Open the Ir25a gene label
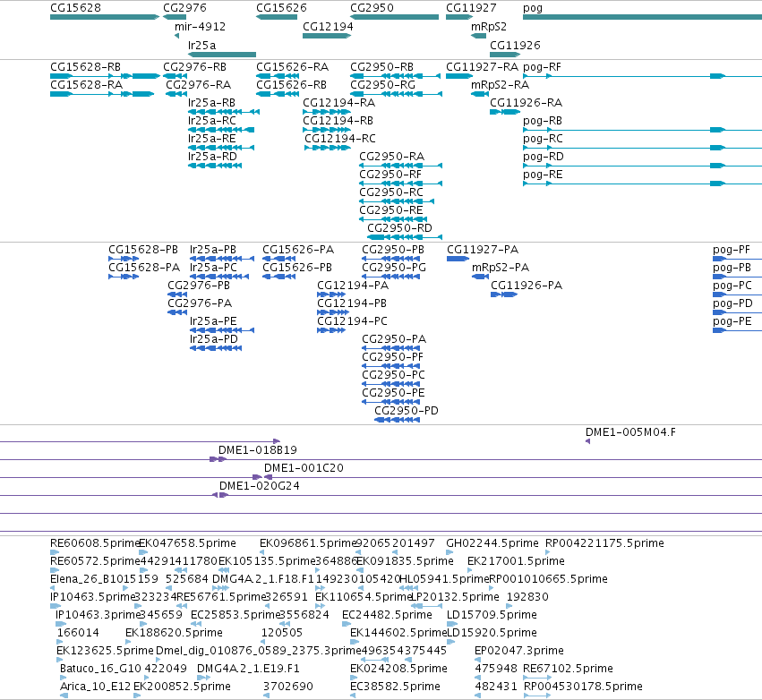762x700 pixels. point(201,45)
